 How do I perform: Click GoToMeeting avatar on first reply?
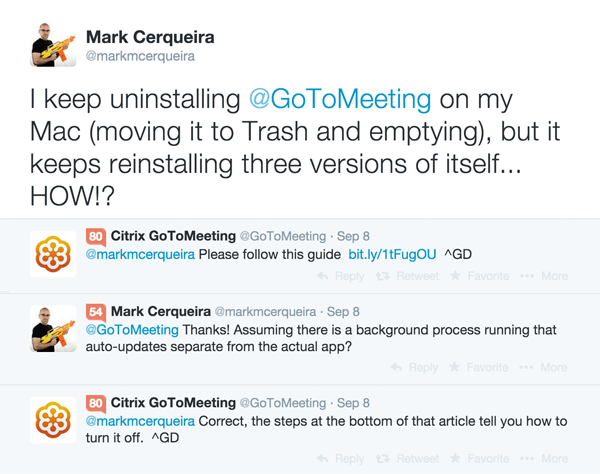click(53, 254)
